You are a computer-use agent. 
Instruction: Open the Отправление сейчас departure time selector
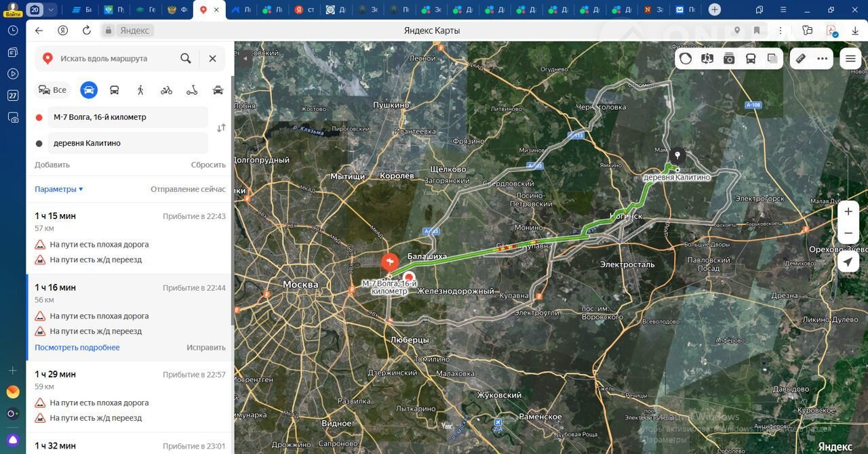pos(188,189)
